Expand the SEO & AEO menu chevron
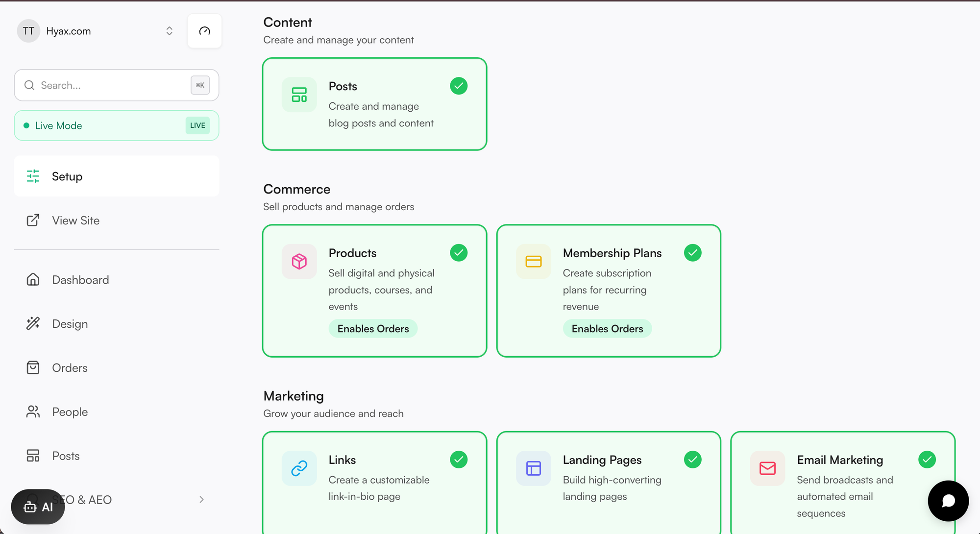 pos(201,500)
